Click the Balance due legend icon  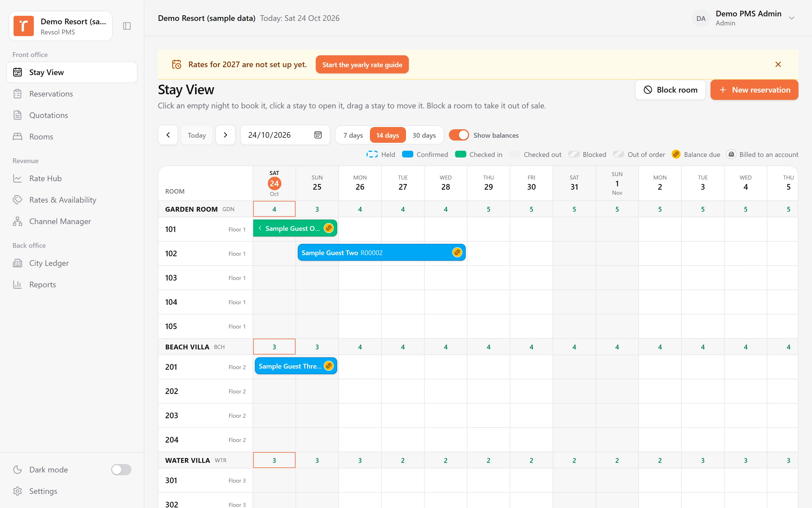(x=676, y=154)
